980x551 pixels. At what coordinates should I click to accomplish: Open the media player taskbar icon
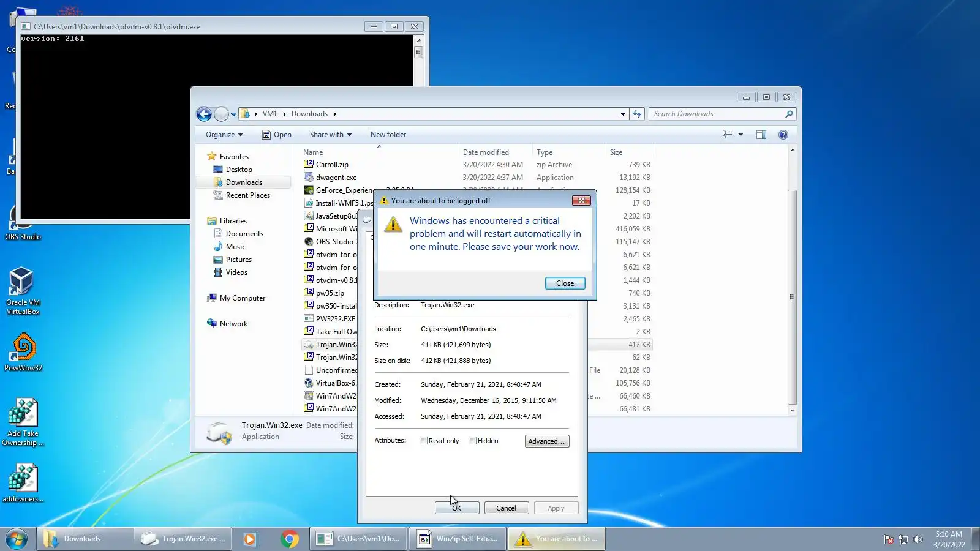pos(249,539)
